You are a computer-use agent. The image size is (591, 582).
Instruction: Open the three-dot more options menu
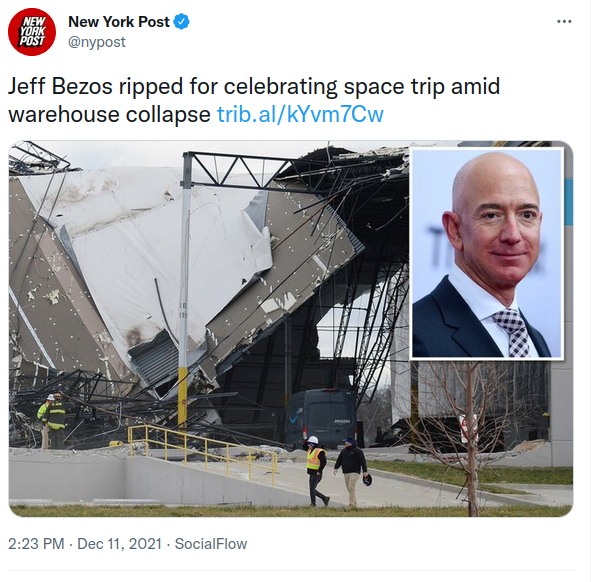[x=564, y=21]
